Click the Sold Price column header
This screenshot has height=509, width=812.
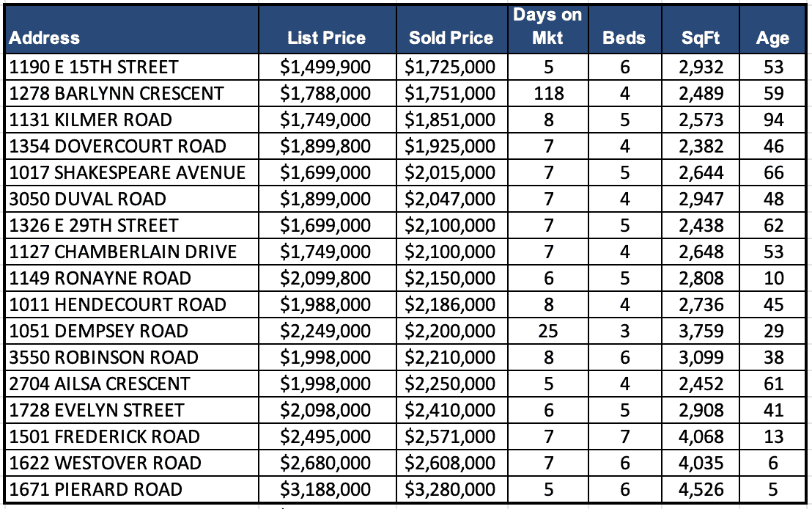tap(451, 38)
